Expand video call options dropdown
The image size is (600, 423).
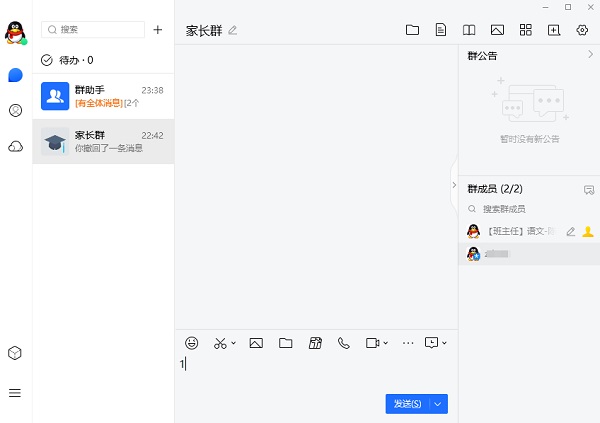(x=386, y=343)
